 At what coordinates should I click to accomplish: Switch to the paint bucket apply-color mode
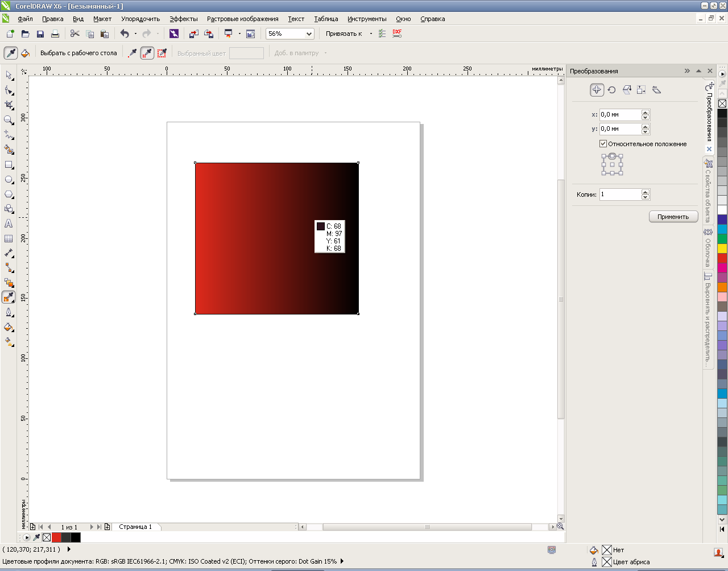[x=25, y=53]
